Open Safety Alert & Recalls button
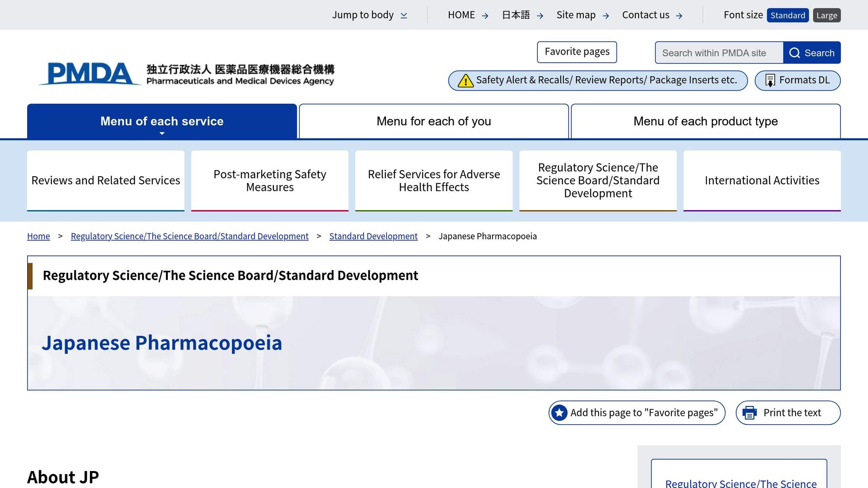868x488 pixels. coord(598,80)
